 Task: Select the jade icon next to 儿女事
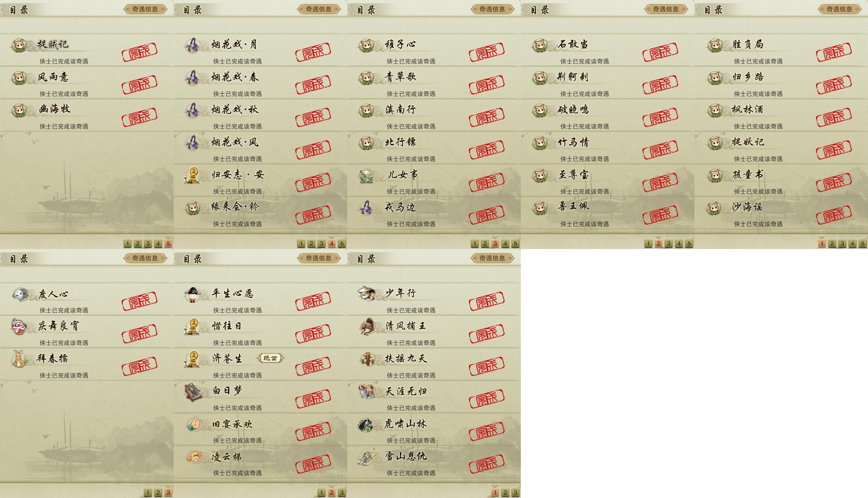click(366, 176)
